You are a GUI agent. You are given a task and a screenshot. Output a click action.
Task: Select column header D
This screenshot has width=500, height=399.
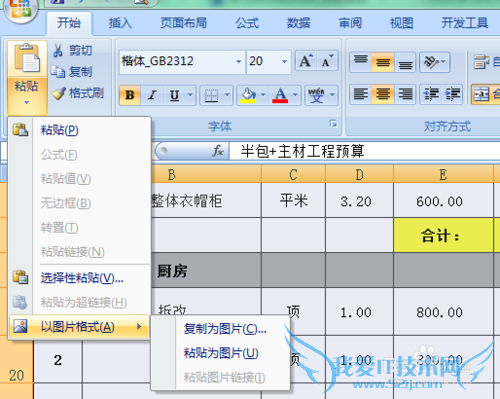coord(359,175)
